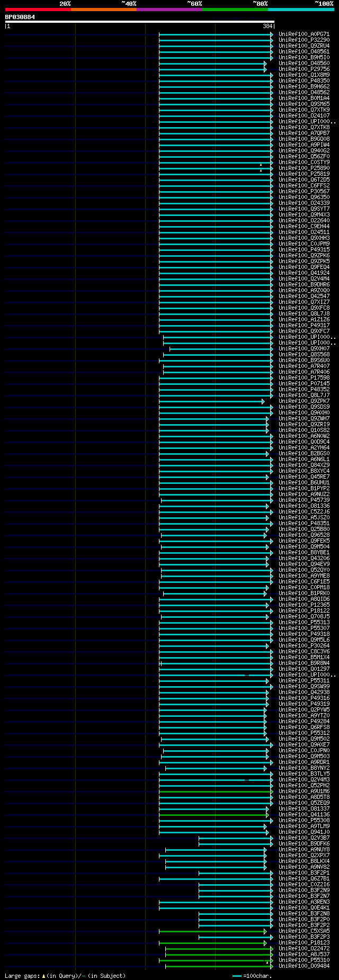The image size is (339, 980).
Task: Select label UniRef100_P07145
Action: pyautogui.click(x=304, y=383)
